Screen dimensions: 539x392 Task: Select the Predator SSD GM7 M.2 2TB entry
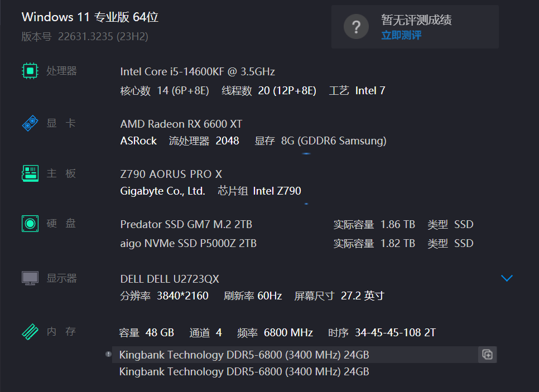pyautogui.click(x=186, y=224)
